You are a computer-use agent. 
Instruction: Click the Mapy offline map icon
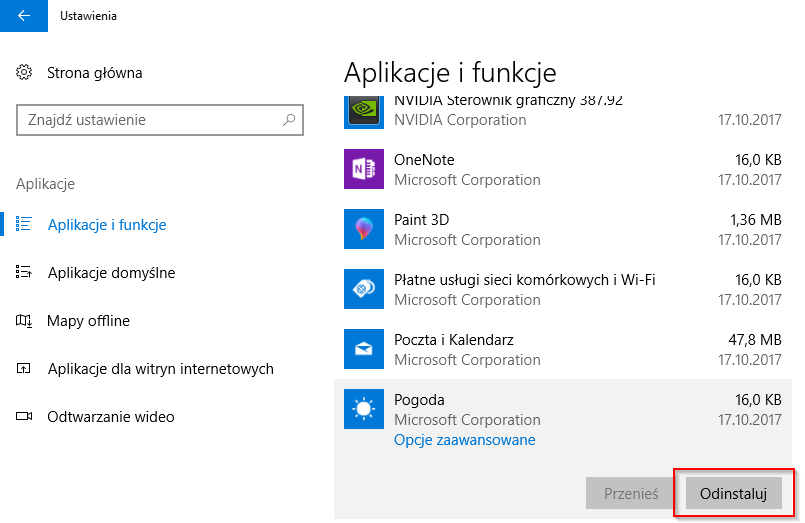(24, 321)
